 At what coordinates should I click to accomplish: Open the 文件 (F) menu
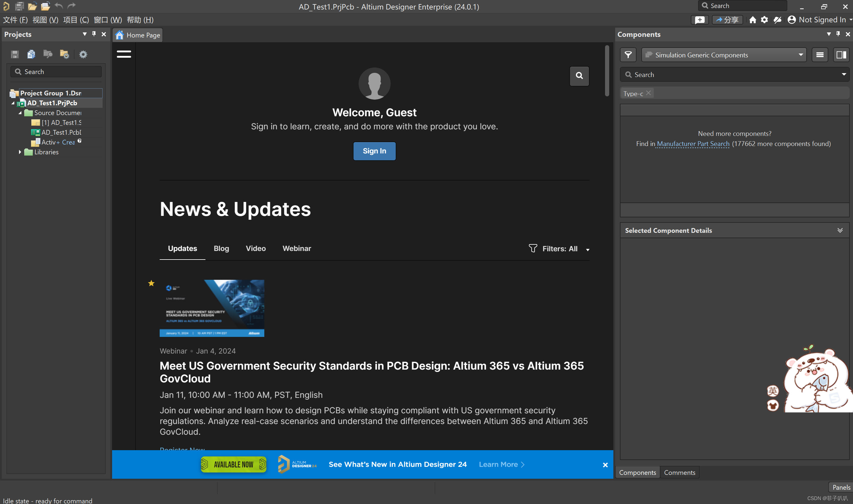point(15,20)
